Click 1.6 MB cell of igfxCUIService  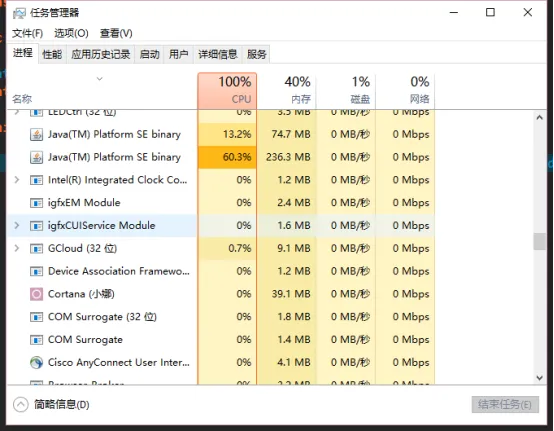click(x=287, y=225)
